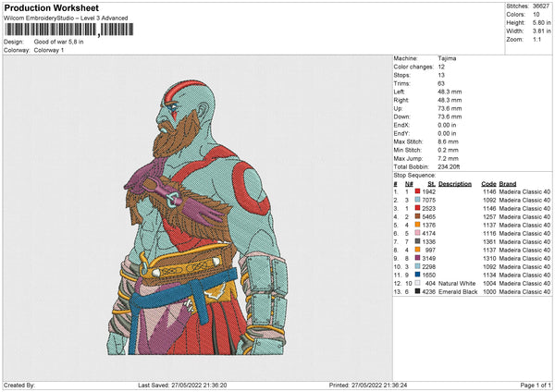The height and width of the screenshot is (392, 555).
Task: Pick the dark blue swatch next to 1650
Action: (418, 275)
